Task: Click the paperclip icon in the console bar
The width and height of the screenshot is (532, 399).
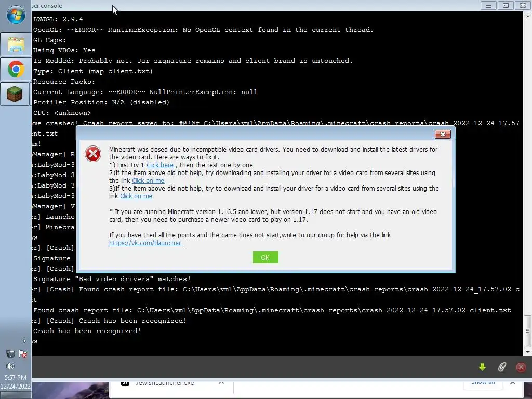Action: coord(502,367)
